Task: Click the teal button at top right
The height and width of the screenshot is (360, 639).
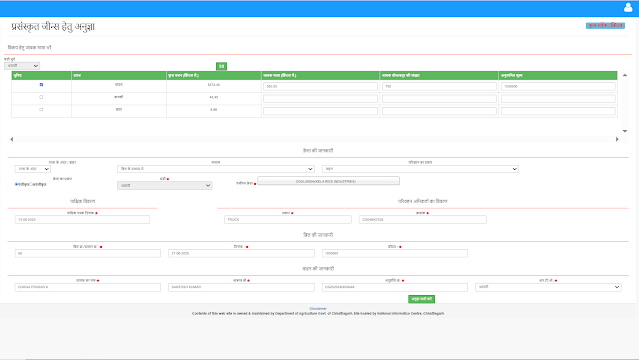Action: click(x=605, y=25)
